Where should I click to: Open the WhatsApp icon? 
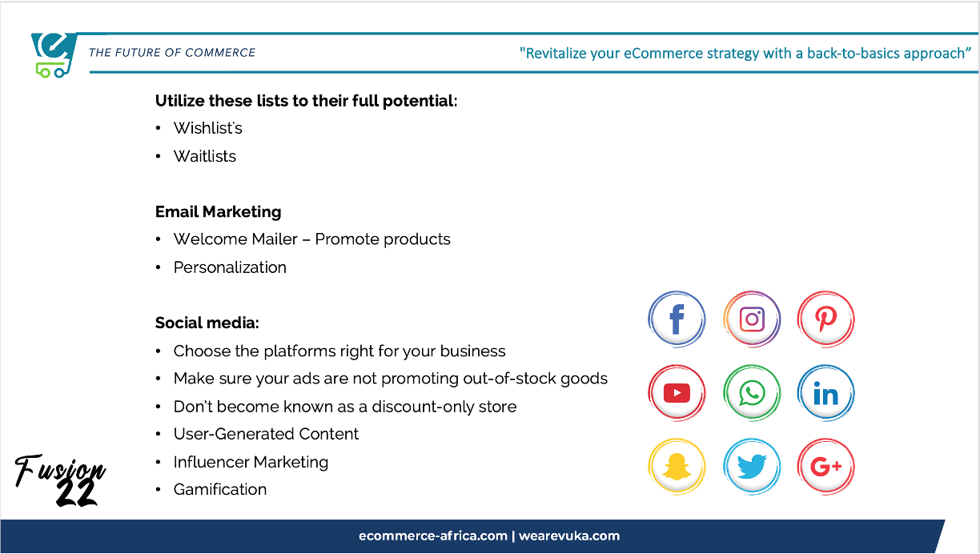click(751, 393)
